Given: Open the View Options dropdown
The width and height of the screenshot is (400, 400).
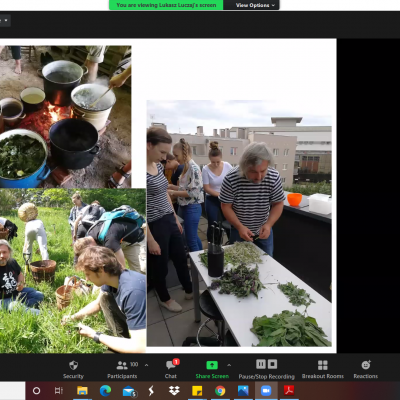Looking at the screenshot, I should (x=255, y=5).
